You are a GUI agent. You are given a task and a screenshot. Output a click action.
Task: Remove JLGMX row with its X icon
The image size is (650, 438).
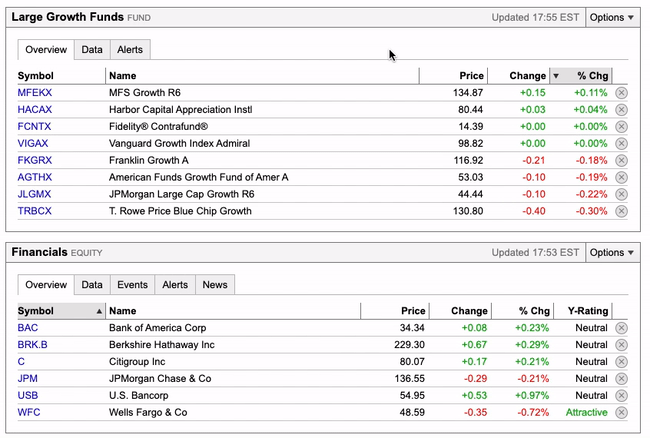621,194
